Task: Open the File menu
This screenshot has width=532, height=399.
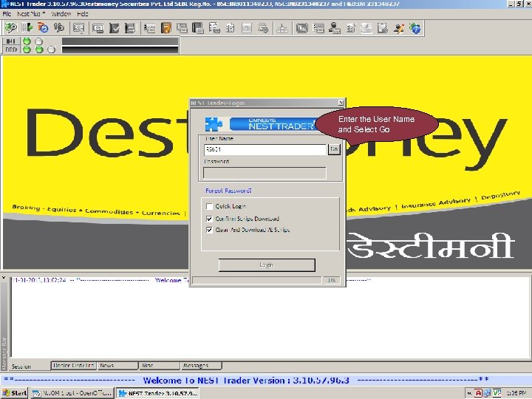Action: click(7, 14)
